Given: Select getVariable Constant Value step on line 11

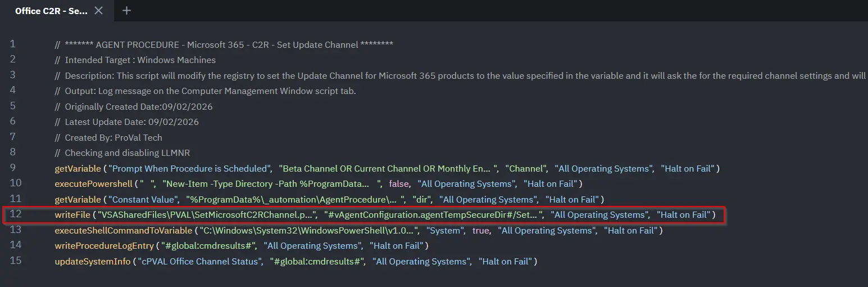Looking at the screenshot, I should [x=78, y=199].
